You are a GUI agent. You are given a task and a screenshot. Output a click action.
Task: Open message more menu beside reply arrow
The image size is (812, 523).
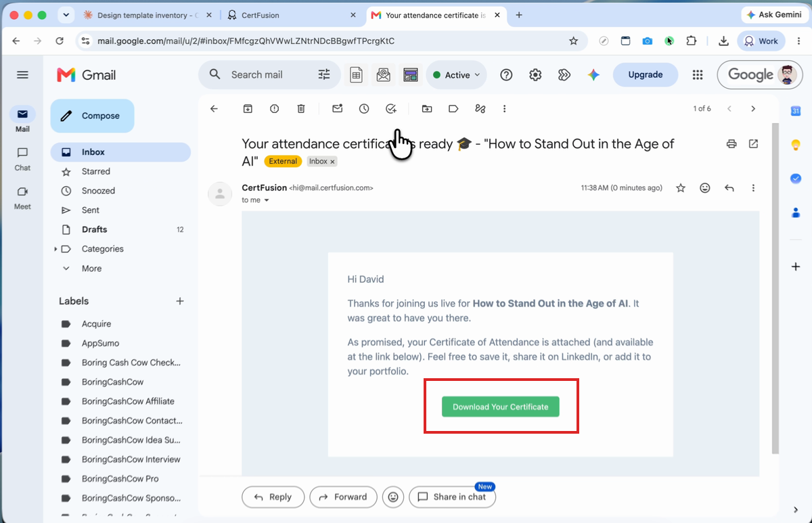(753, 188)
